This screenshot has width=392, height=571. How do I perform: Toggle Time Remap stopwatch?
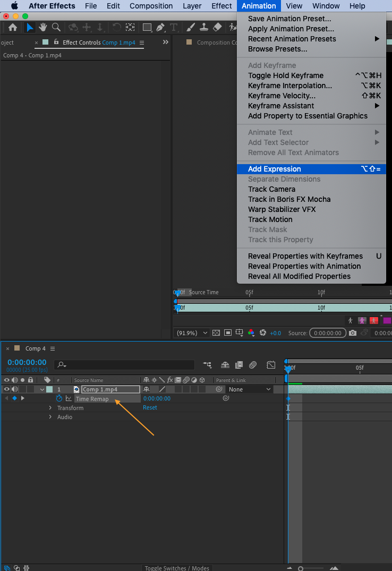pyautogui.click(x=59, y=398)
